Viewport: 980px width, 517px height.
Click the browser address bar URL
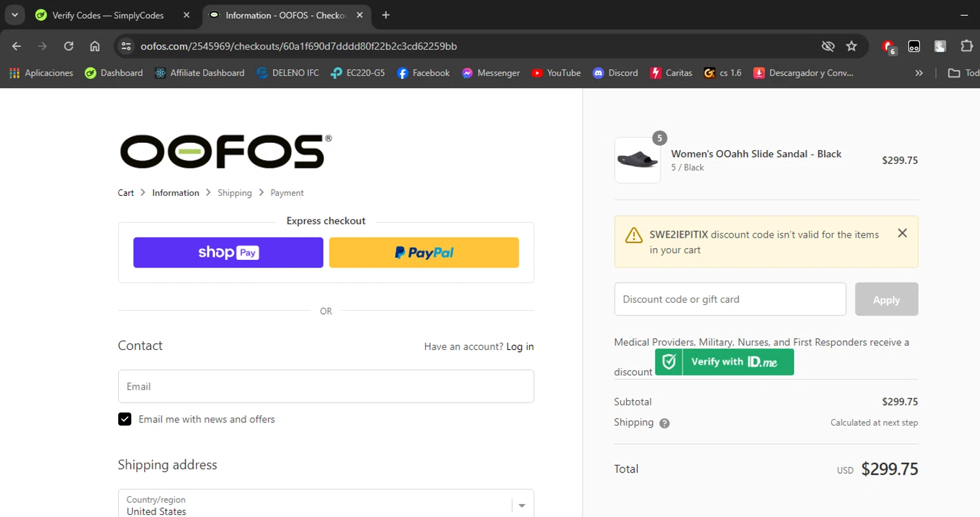pyautogui.click(x=299, y=46)
